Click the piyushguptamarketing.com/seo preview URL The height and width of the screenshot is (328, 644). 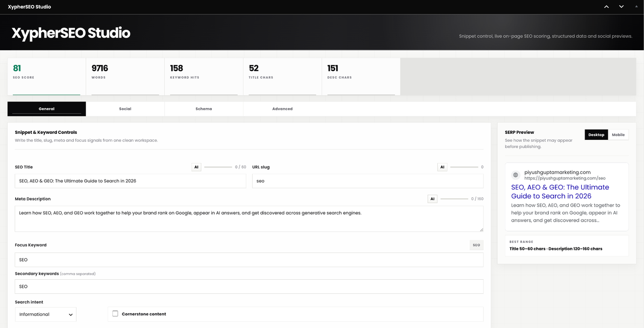point(565,178)
